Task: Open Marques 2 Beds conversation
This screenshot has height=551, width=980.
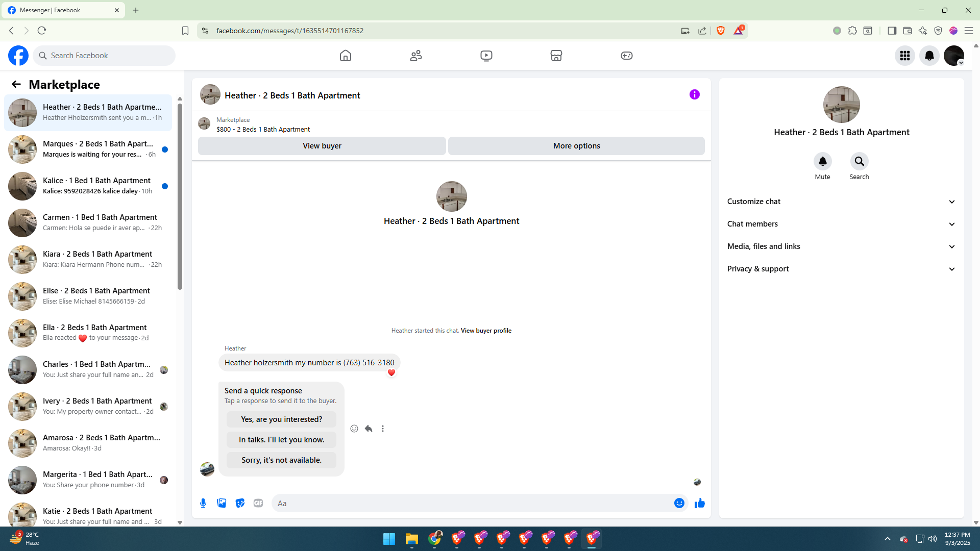Action: pyautogui.click(x=88, y=149)
